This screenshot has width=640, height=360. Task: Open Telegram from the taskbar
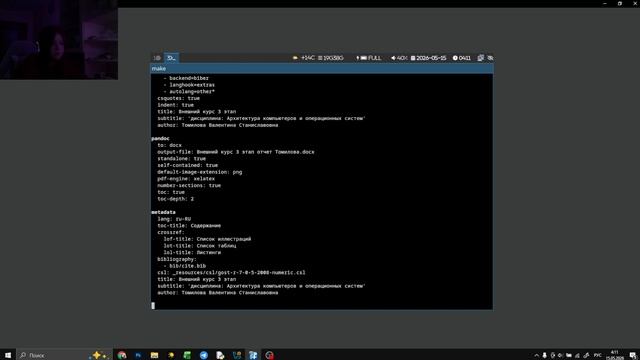(204, 355)
